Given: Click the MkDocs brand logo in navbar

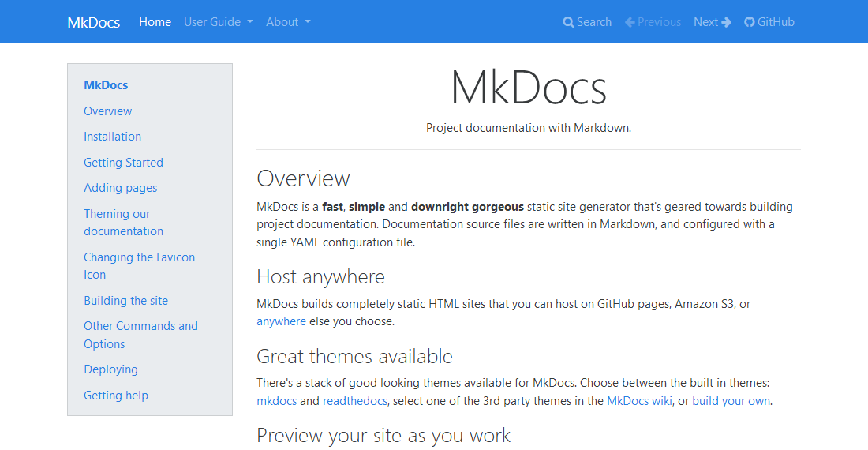Looking at the screenshot, I should (x=94, y=22).
